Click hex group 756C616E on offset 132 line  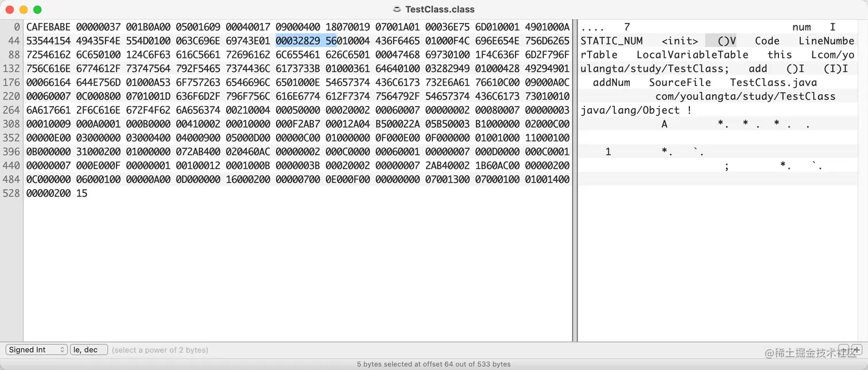pyautogui.click(x=49, y=68)
